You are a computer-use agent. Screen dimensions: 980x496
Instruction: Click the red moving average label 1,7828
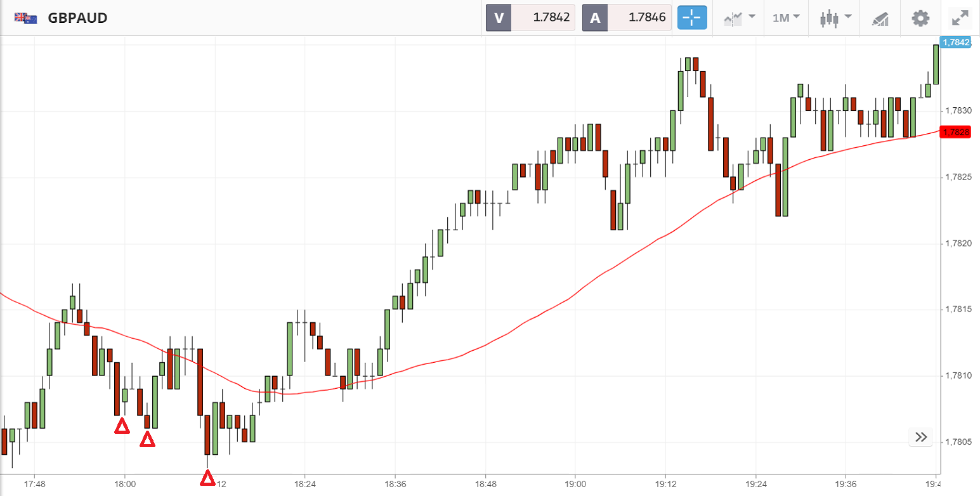point(956,132)
